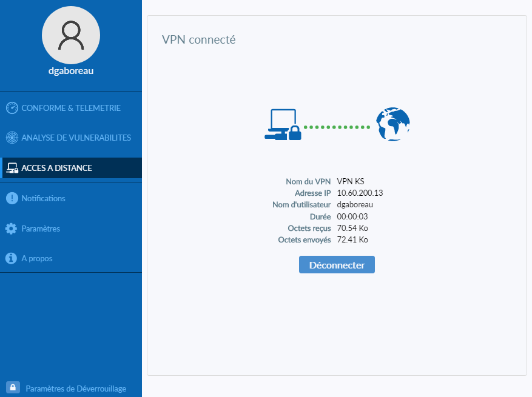Open Paramètres de Déverrouillage
The width and height of the screenshot is (532, 397).
tap(75, 388)
